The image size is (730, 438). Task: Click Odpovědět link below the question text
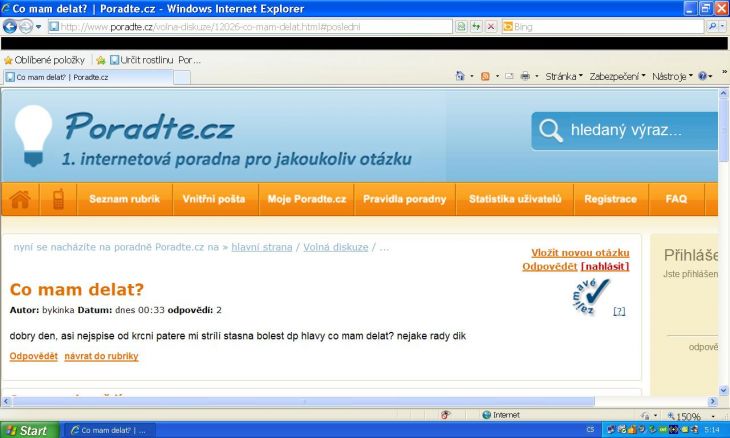click(34, 356)
